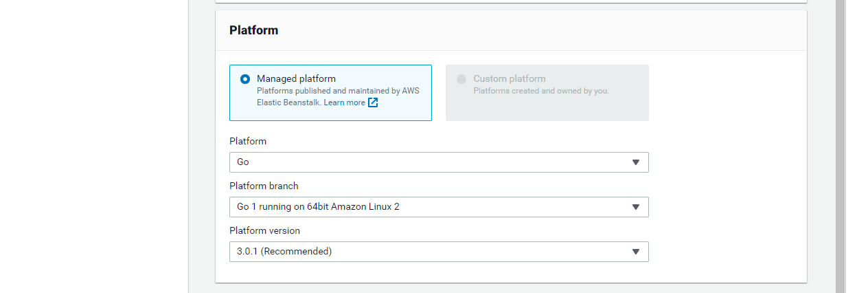Screen dimensions: 868x293
Task: Click "Go 1 running on 64bit Amazon Linux 2"
Action: pyautogui.click(x=318, y=206)
